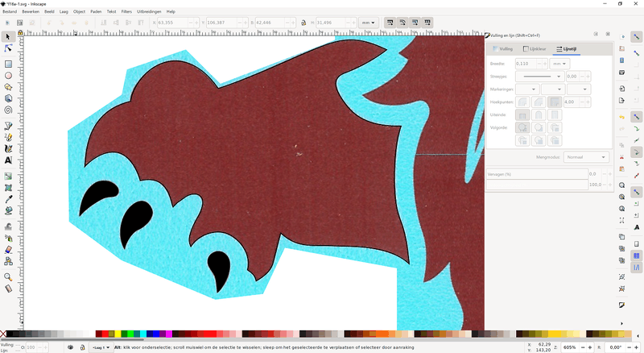Select the Color dropper tool
Image resolution: width=644 pixels, height=353 pixels.
8,199
